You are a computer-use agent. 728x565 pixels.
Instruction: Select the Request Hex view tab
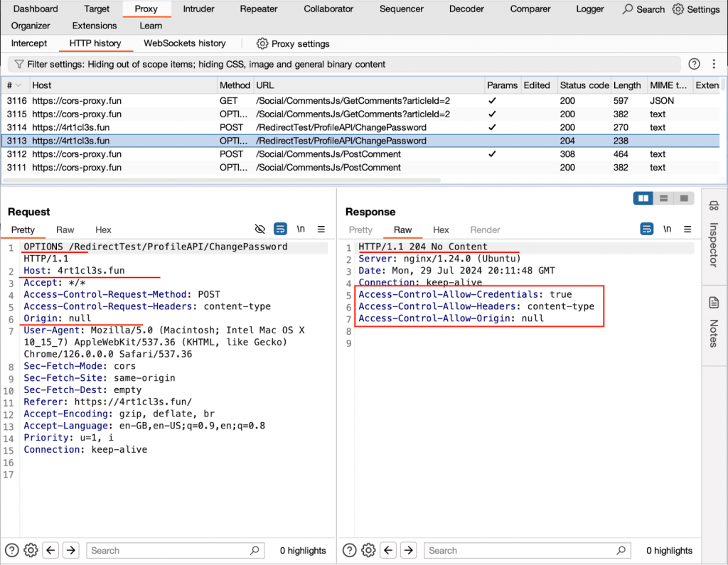(x=103, y=230)
